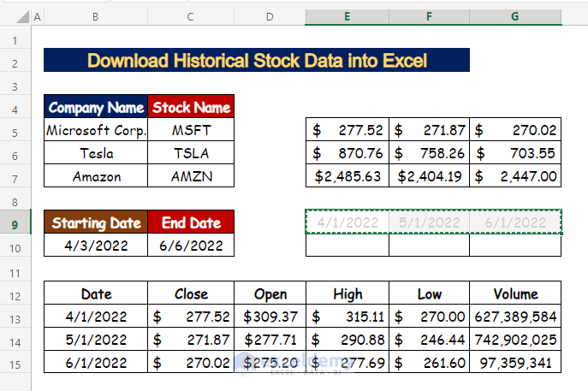Select the 'Open' table header
This screenshot has height=391, width=588.
[270, 293]
